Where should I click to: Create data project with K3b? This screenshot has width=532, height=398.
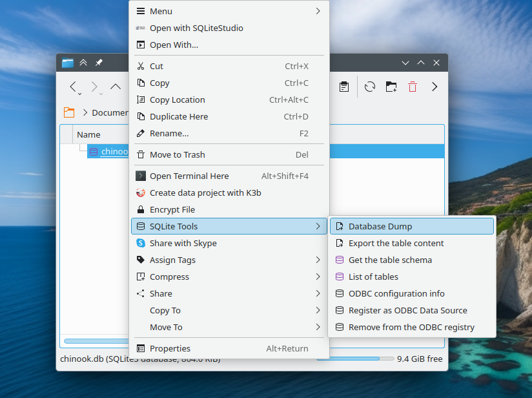click(x=229, y=193)
